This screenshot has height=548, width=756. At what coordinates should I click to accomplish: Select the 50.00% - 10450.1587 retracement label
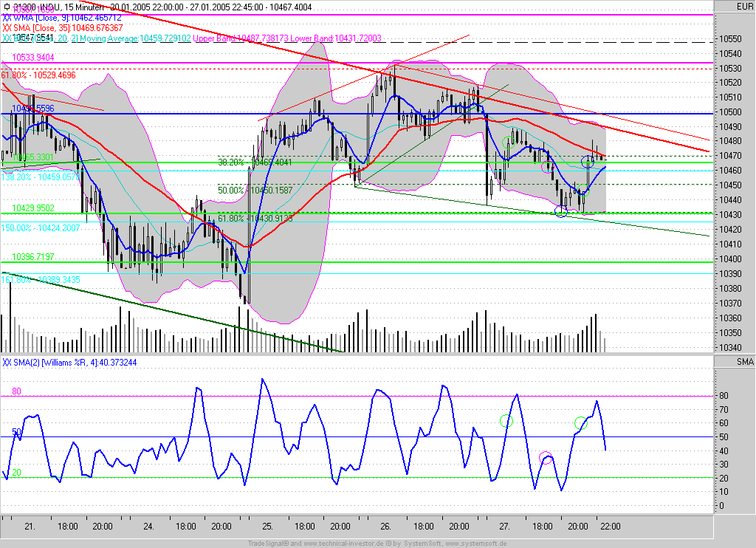pos(255,190)
